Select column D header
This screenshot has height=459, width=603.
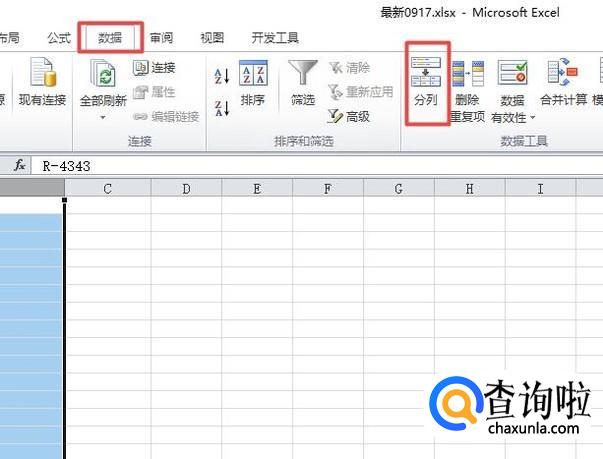186,189
